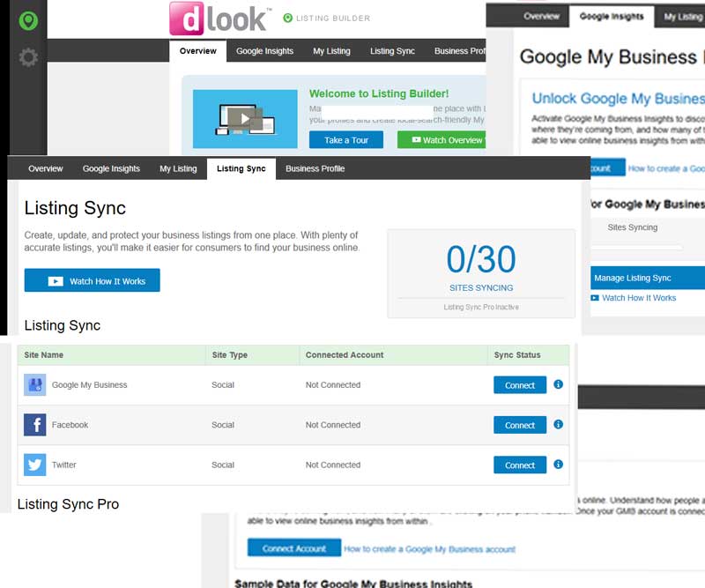This screenshot has width=705, height=588.
Task: Click the Take a Tour button
Action: coord(346,140)
